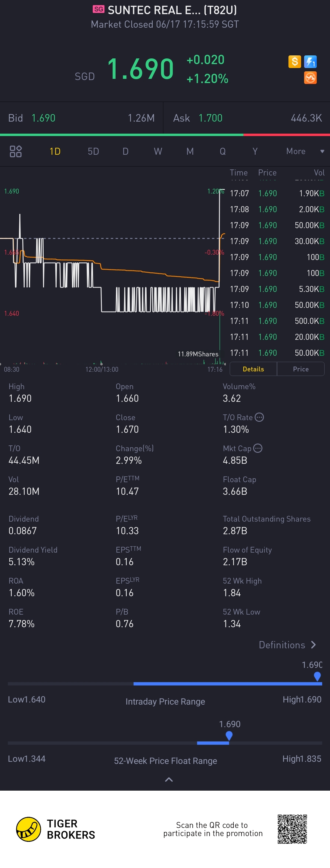Tap the promotion QR code
Image resolution: width=330 pixels, height=868 pixels.
[292, 829]
